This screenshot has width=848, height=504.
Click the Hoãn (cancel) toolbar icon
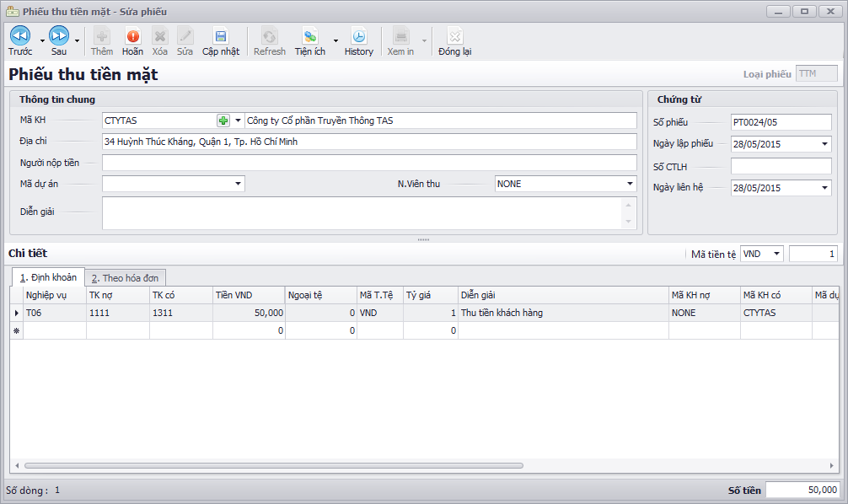(x=132, y=36)
